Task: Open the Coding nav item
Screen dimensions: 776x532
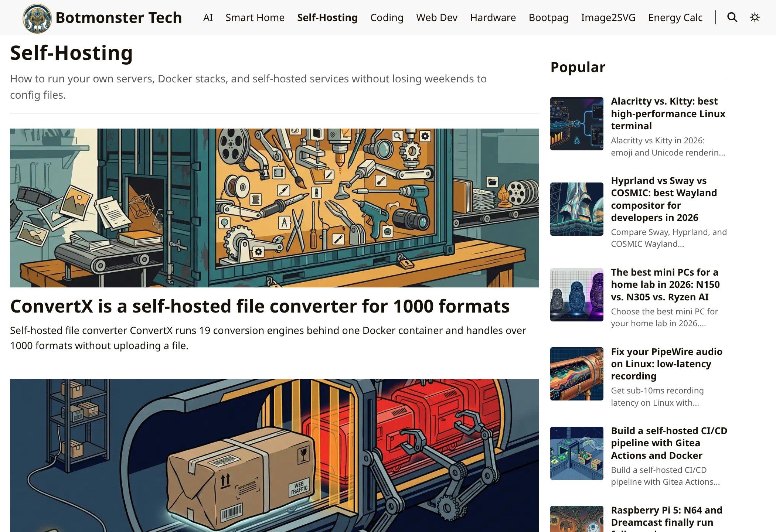Action: click(x=387, y=17)
